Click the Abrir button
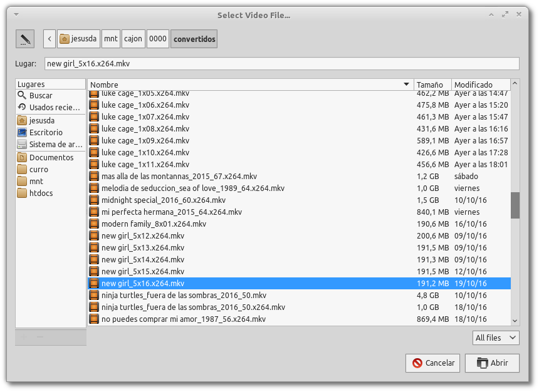 point(491,363)
